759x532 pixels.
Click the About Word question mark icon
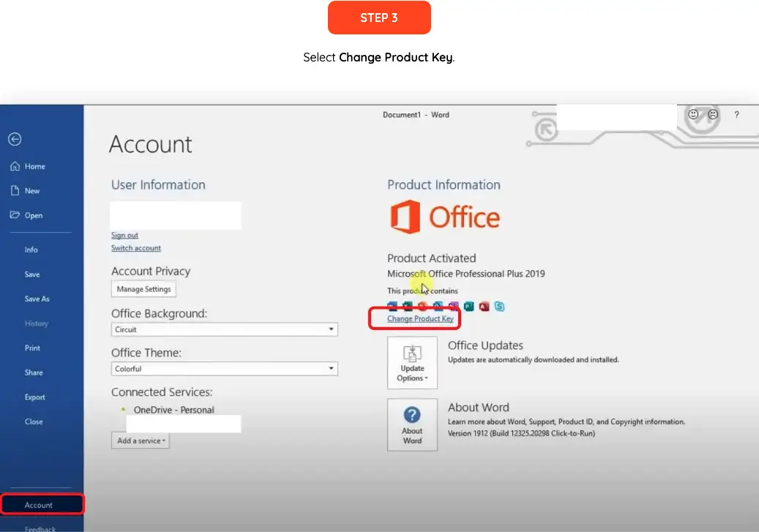point(412,416)
